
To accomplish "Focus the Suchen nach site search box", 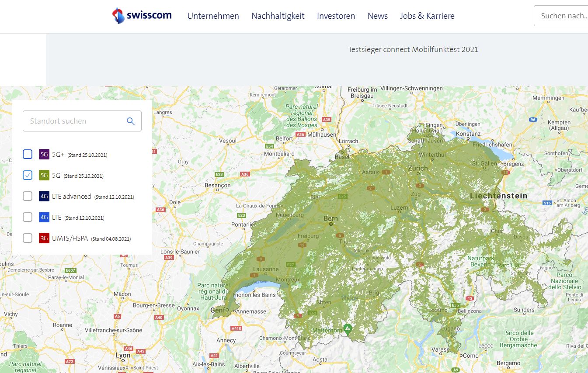I will [561, 16].
